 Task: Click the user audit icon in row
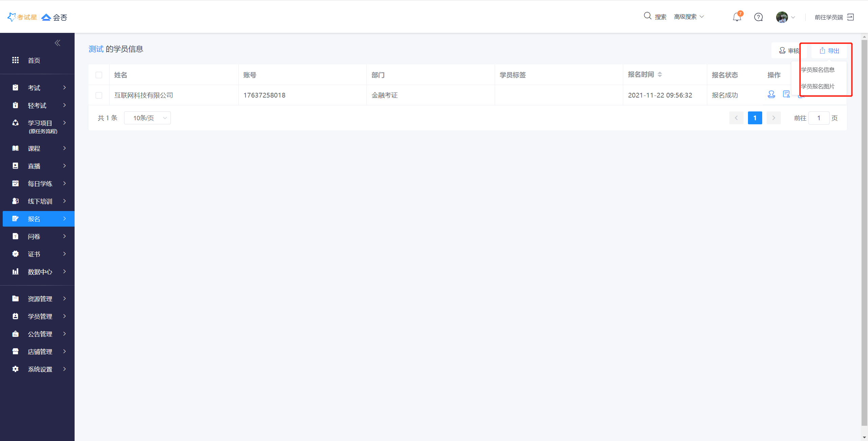click(771, 94)
